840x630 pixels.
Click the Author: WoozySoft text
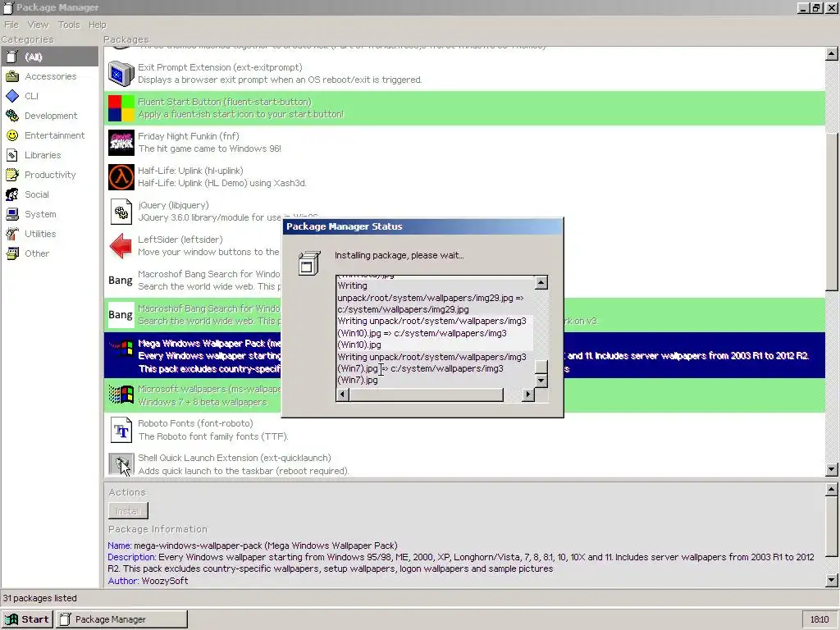pos(148,581)
